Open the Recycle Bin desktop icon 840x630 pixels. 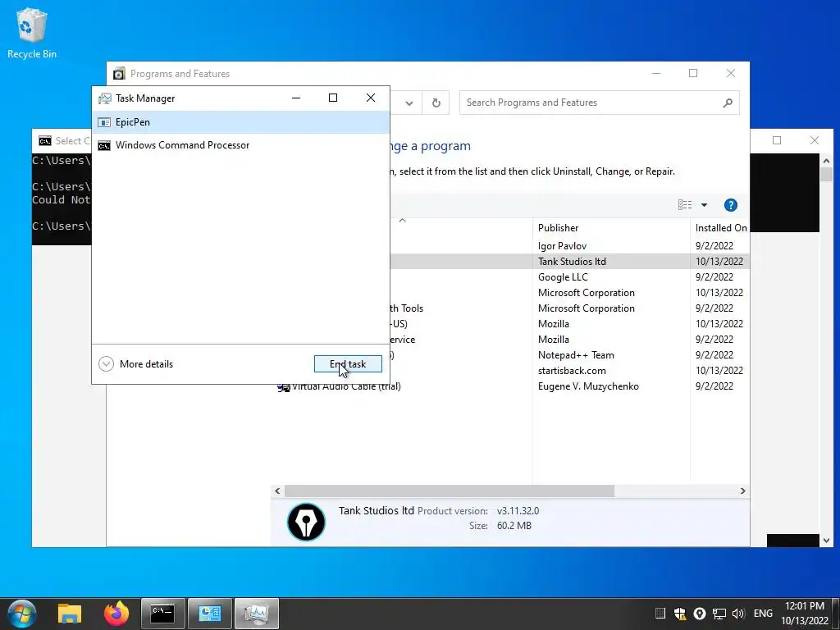point(32,33)
